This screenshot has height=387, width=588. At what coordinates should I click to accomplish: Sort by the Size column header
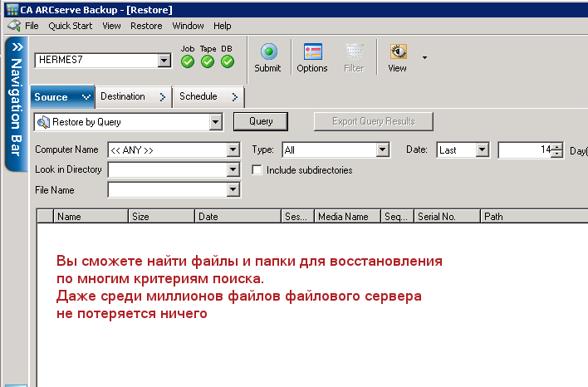(x=162, y=217)
